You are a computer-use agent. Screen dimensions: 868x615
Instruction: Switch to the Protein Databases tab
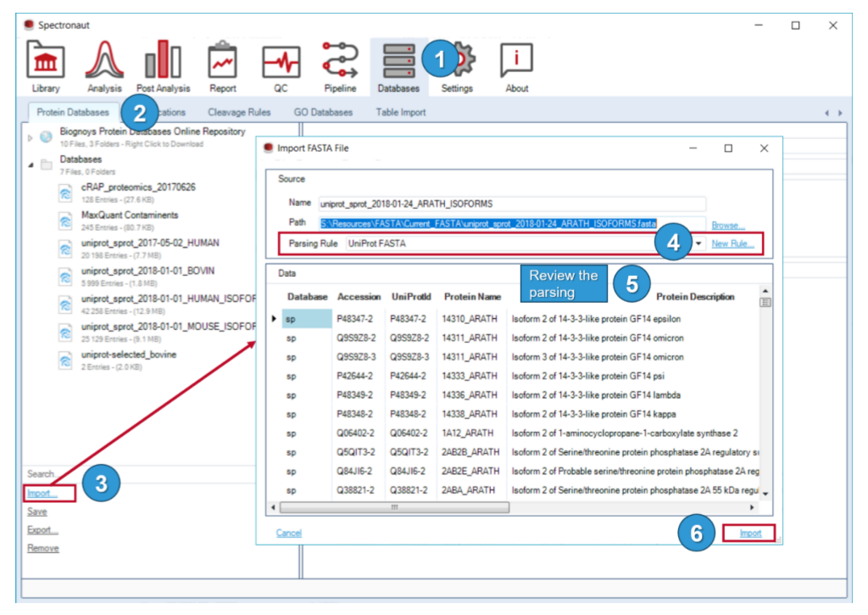[x=73, y=112]
